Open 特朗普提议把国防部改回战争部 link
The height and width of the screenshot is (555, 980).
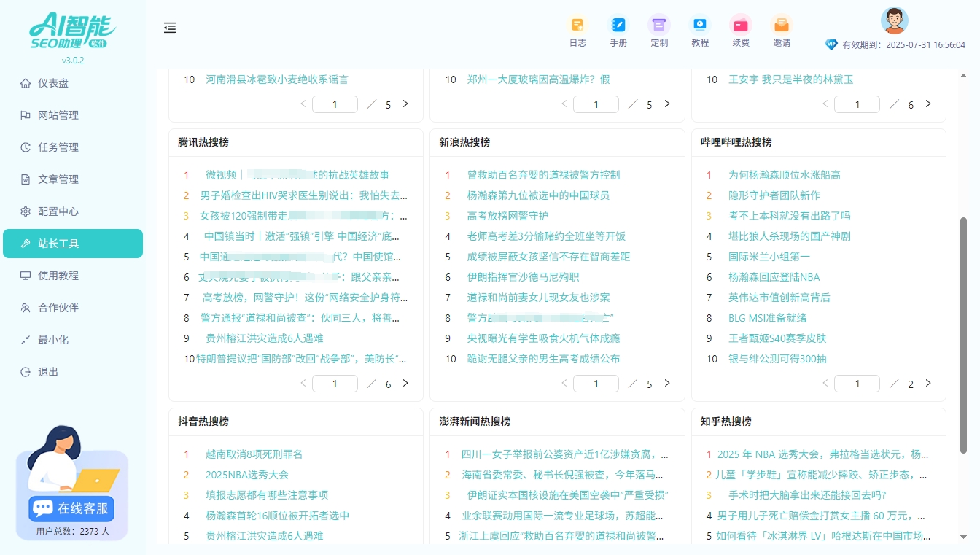pyautogui.click(x=301, y=359)
